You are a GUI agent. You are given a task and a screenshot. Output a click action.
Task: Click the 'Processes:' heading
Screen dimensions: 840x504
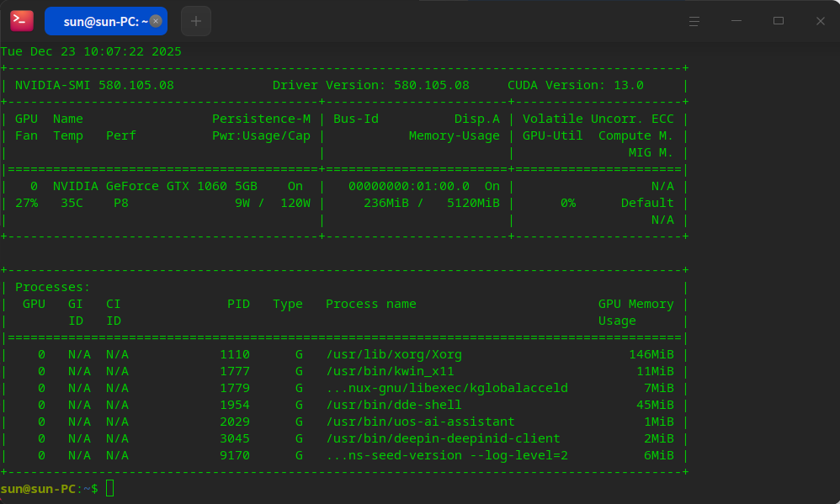pyautogui.click(x=52, y=287)
